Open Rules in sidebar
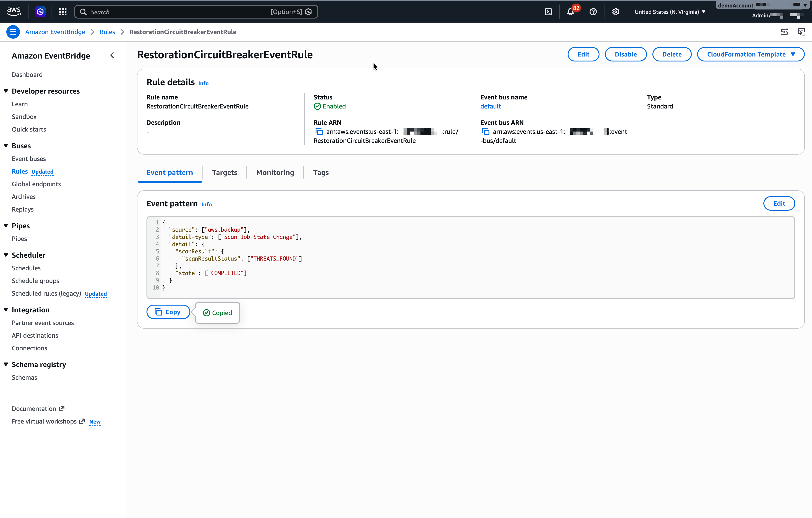The height and width of the screenshot is (518, 812). pos(20,172)
